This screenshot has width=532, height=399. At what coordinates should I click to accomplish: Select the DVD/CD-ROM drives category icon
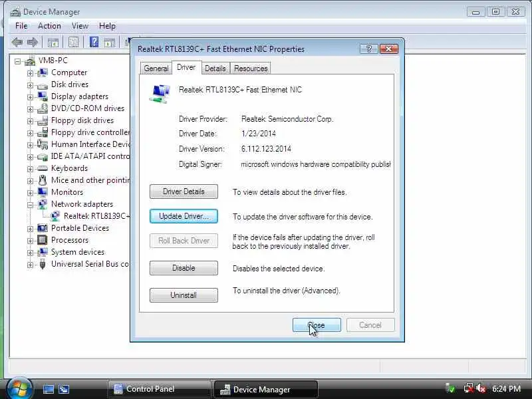pyautogui.click(x=43, y=108)
